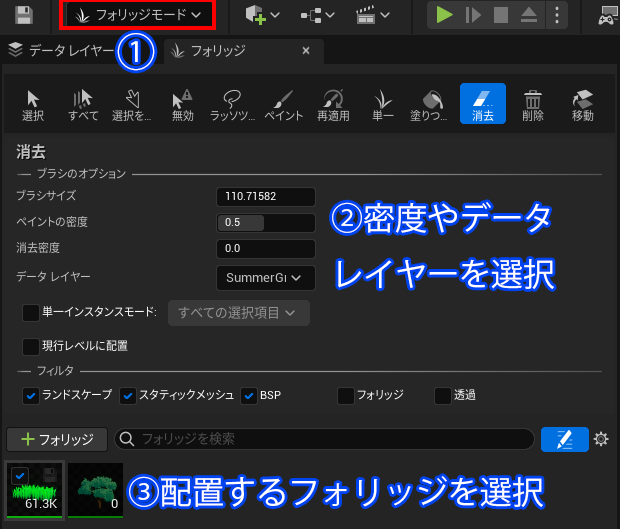This screenshot has height=529, width=620.
Task: Open the データ レイヤー SummerGr dropdown
Action: point(266,278)
